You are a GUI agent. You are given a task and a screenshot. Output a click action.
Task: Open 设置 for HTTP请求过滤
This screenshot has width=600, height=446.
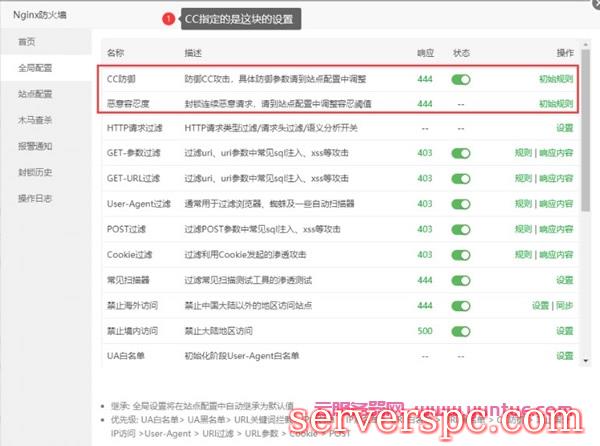[565, 128]
